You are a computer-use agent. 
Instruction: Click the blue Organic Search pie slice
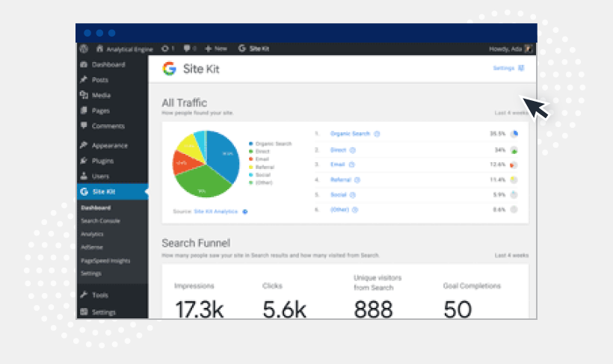[x=224, y=154]
